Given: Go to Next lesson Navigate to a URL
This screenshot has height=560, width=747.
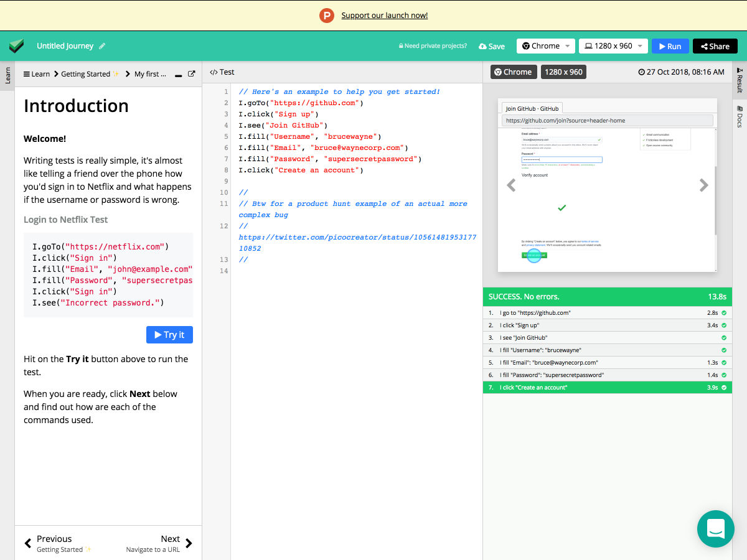Looking at the screenshot, I should pos(159,543).
